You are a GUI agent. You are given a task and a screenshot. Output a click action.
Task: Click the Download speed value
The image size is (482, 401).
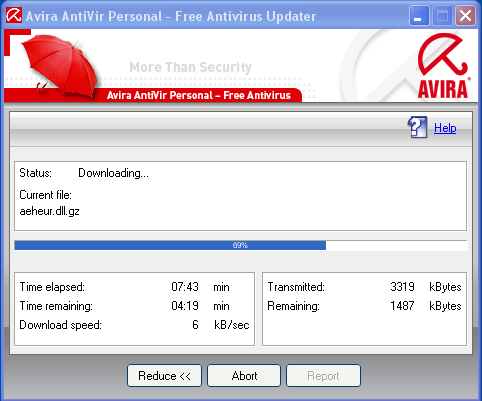[x=195, y=325]
